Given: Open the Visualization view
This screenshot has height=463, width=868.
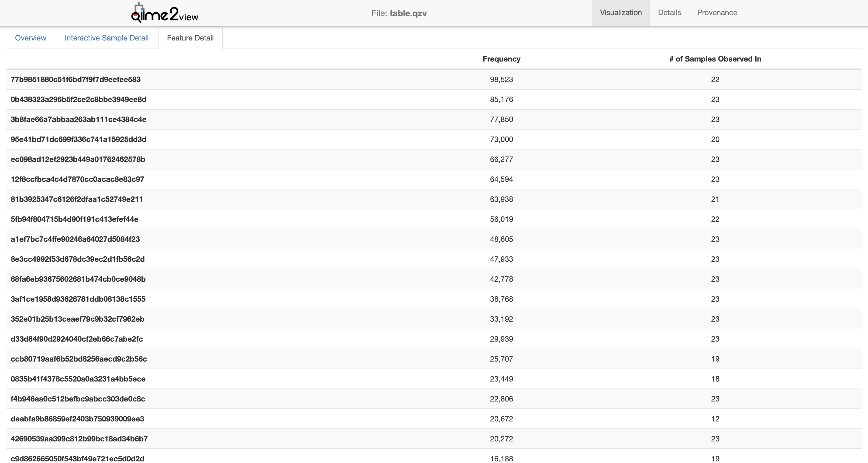Looking at the screenshot, I should pos(621,13).
